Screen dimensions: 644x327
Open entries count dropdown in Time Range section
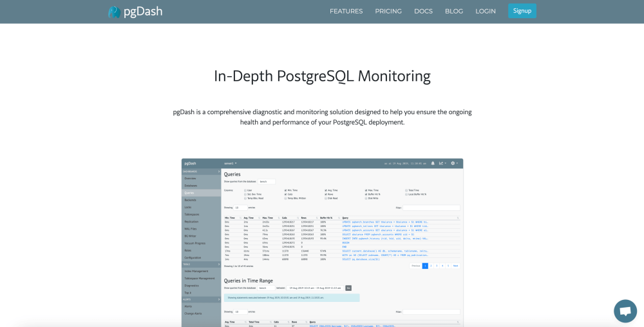pos(241,312)
